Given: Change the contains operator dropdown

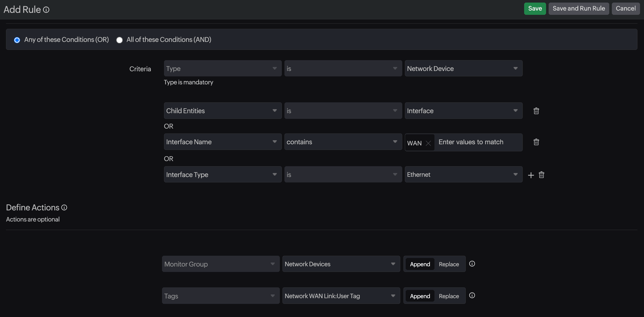Looking at the screenshot, I should pyautogui.click(x=343, y=142).
